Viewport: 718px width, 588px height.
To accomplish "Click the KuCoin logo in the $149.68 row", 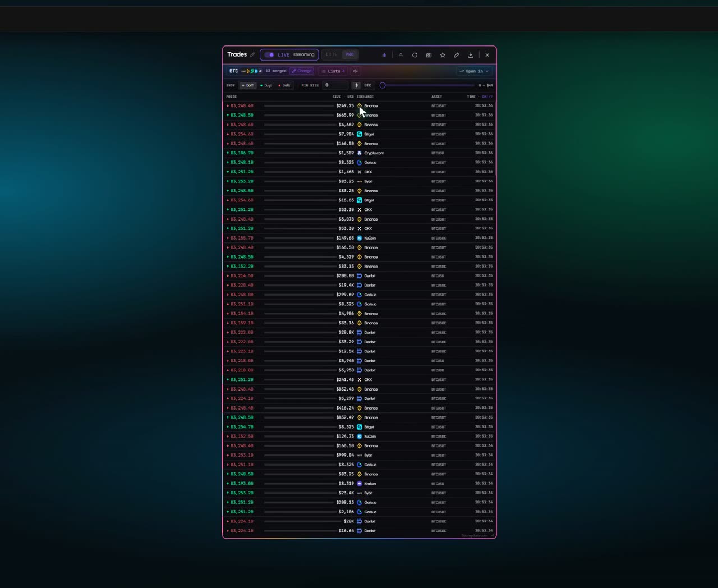I will [x=360, y=238].
